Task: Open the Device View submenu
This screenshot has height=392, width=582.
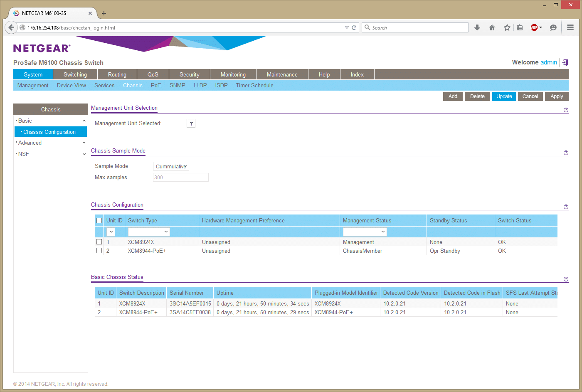Action: pos(72,85)
